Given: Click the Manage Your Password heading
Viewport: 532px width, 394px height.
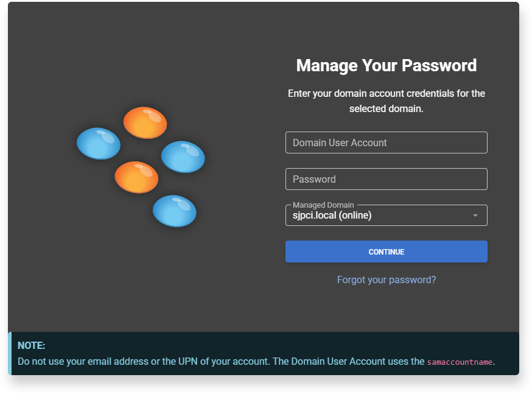Looking at the screenshot, I should [x=386, y=65].
